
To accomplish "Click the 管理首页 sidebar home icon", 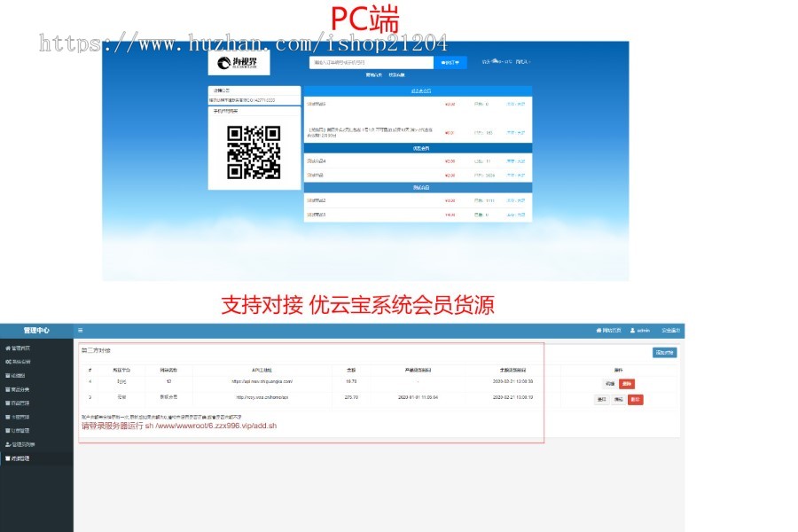I will point(8,348).
